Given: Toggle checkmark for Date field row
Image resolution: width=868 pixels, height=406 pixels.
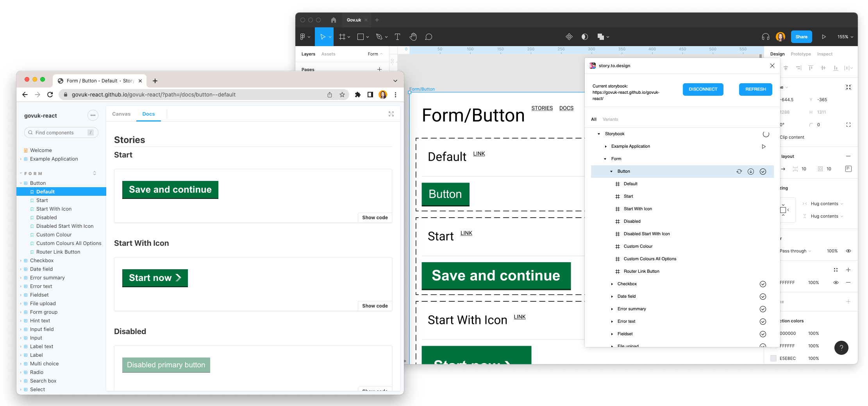Looking at the screenshot, I should (x=763, y=297).
